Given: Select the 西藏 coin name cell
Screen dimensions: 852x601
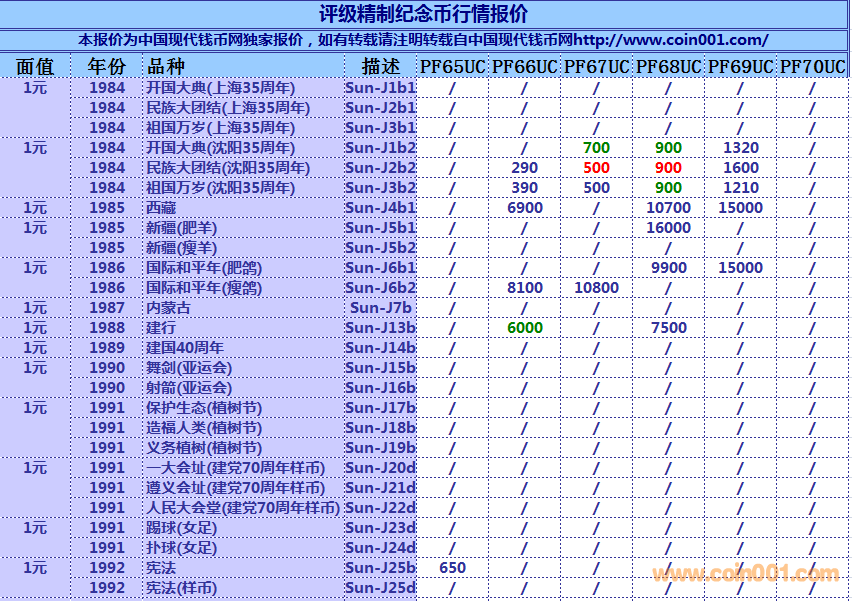Looking at the screenshot, I should pyautogui.click(x=161, y=208).
